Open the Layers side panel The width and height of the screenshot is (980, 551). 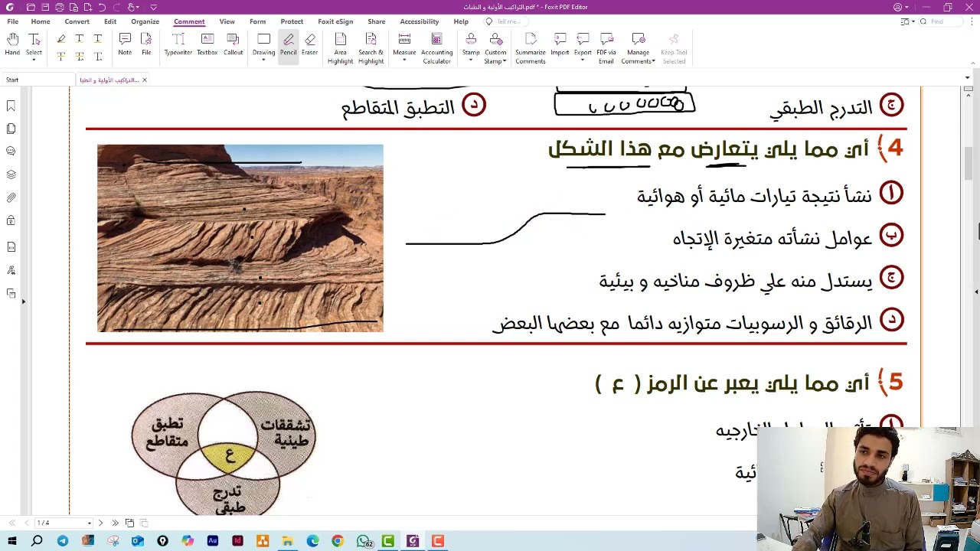tap(11, 174)
